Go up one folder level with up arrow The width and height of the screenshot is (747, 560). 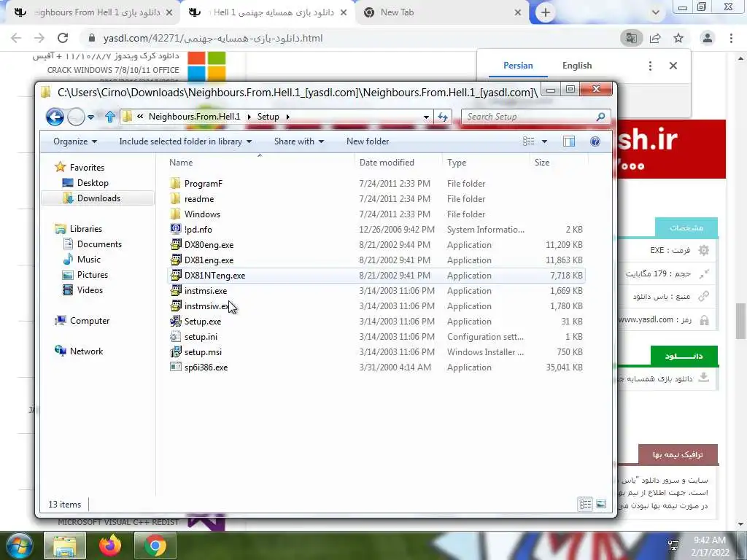pyautogui.click(x=110, y=117)
